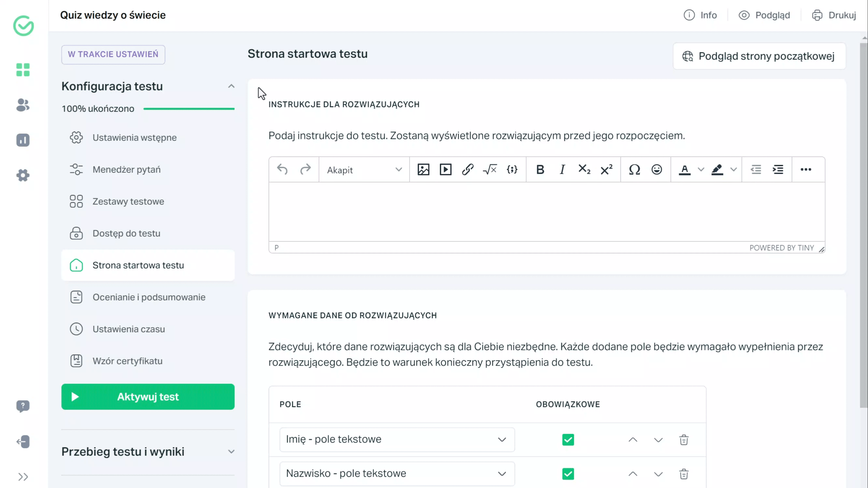Click the bold formatting icon

pos(540,170)
